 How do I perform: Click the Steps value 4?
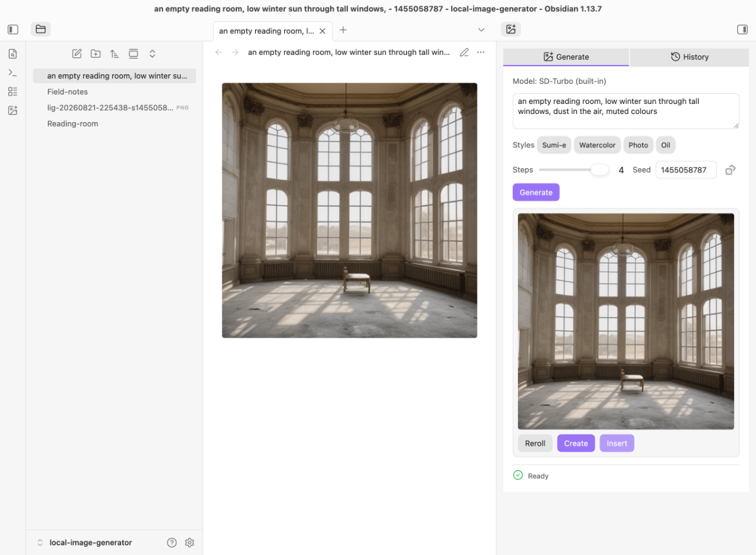pos(621,170)
